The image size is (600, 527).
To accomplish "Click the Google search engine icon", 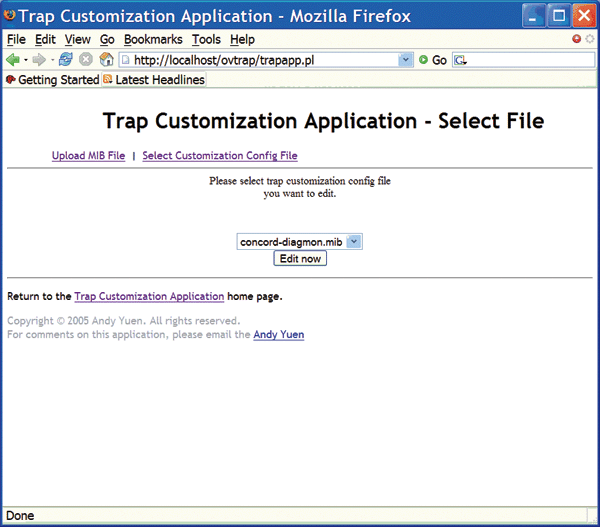I will (460, 60).
